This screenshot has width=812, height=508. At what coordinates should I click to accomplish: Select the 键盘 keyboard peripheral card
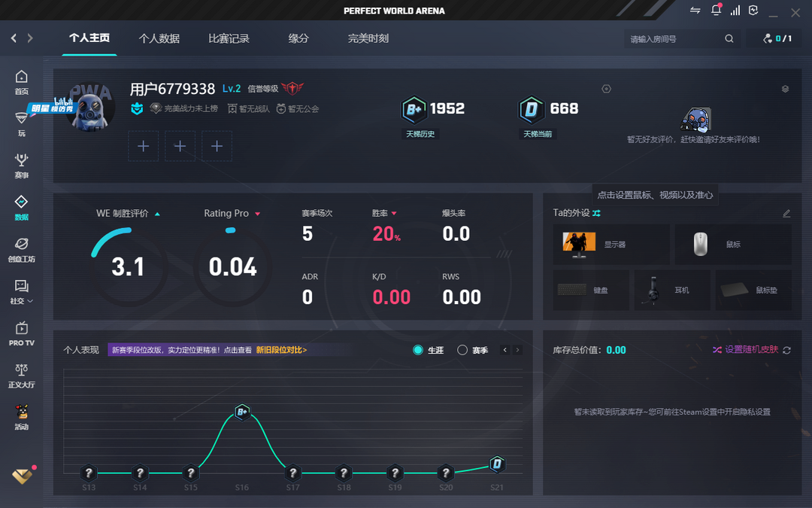tap(591, 291)
